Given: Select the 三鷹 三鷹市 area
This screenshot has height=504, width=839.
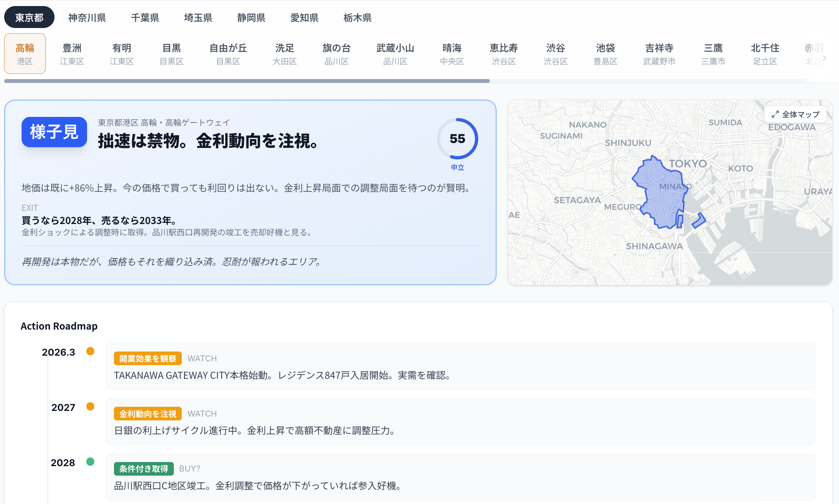Looking at the screenshot, I should 713,54.
